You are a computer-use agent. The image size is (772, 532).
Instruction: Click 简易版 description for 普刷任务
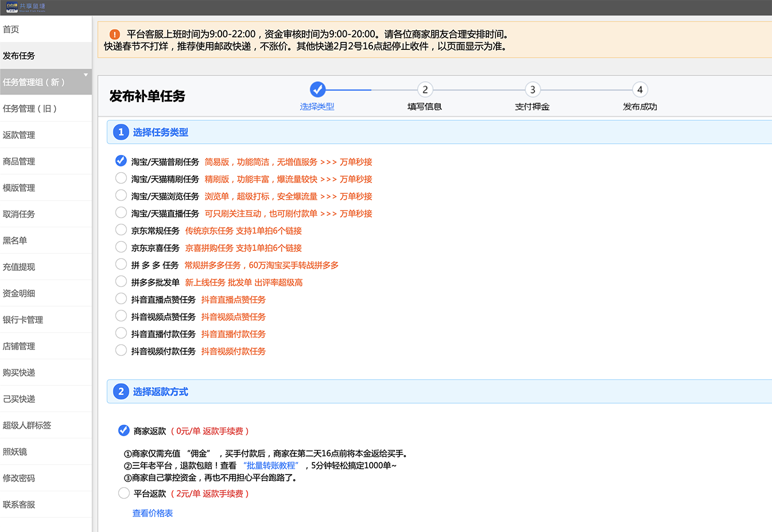(x=288, y=162)
